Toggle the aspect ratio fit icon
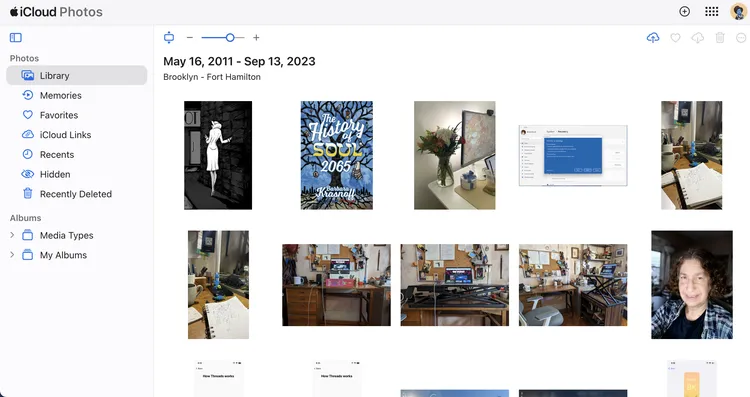The width and height of the screenshot is (750, 397). 169,37
